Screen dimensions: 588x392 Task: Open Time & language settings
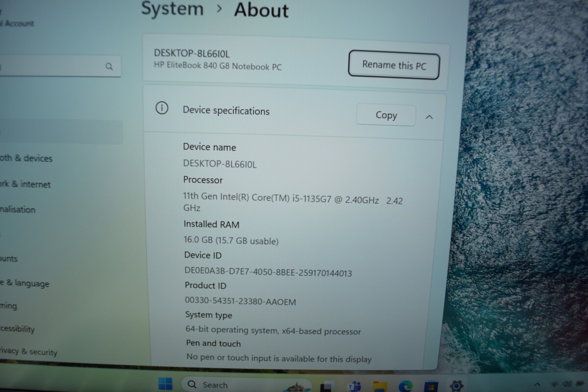coord(24,283)
